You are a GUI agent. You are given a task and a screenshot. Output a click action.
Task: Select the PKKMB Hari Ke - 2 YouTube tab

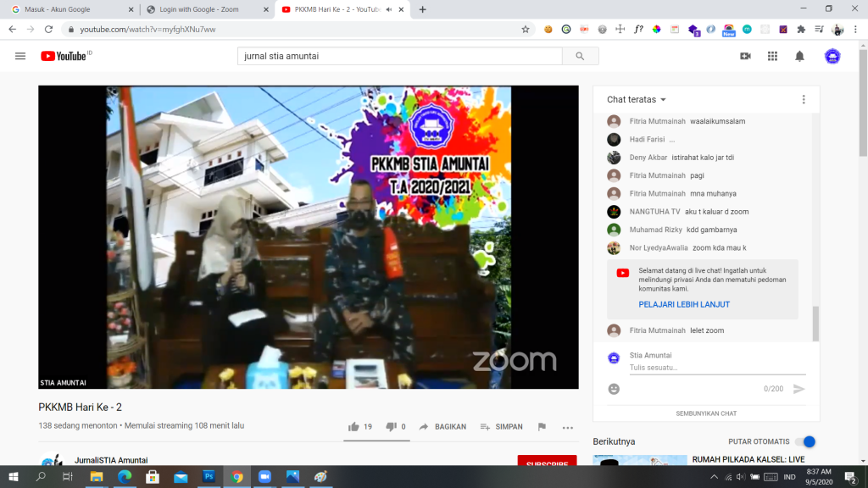(x=342, y=9)
